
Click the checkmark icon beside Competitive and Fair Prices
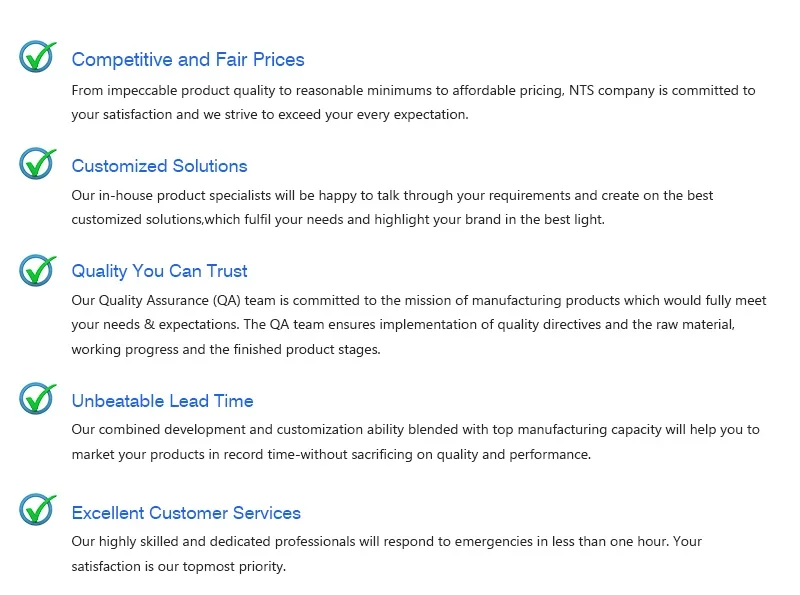(x=38, y=57)
